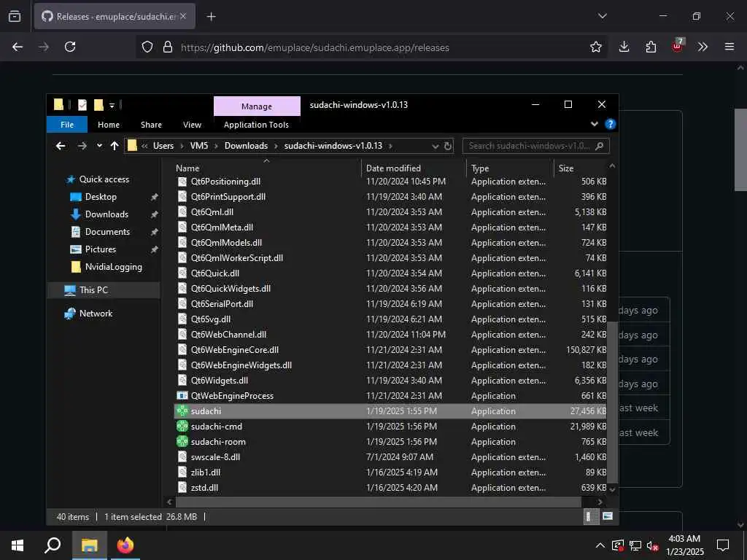Image resolution: width=747 pixels, height=560 pixels.
Task: Switch to large icons view in status bar
Action: [x=608, y=517]
